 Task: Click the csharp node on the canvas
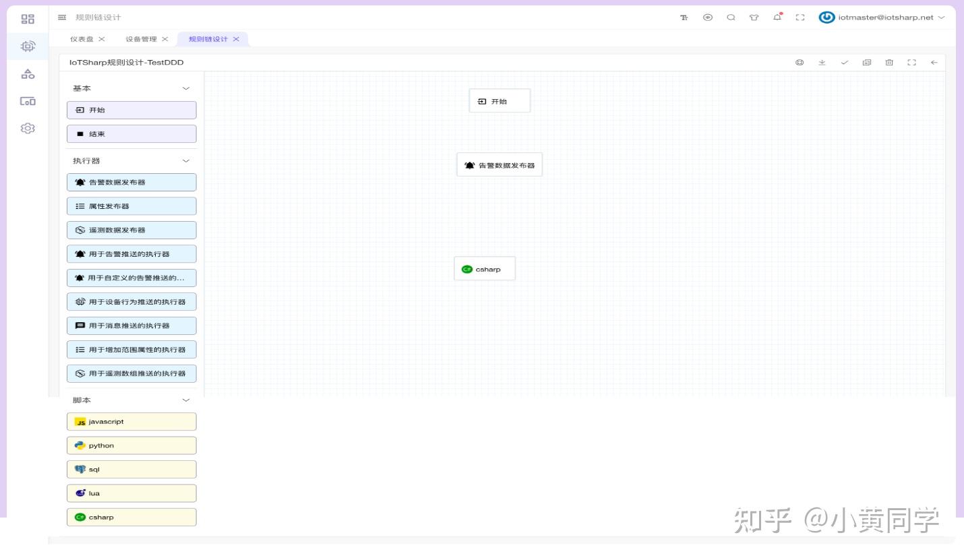point(485,269)
